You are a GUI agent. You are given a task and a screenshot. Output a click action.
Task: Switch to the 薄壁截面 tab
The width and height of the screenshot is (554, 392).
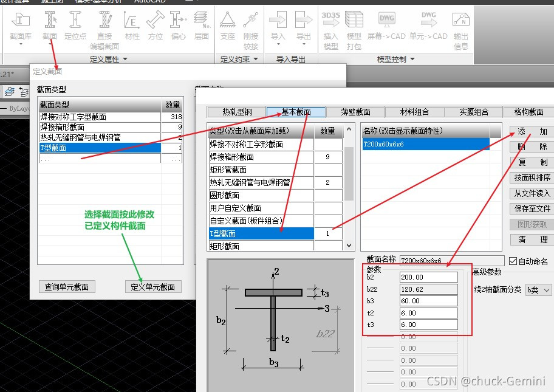[x=355, y=111]
